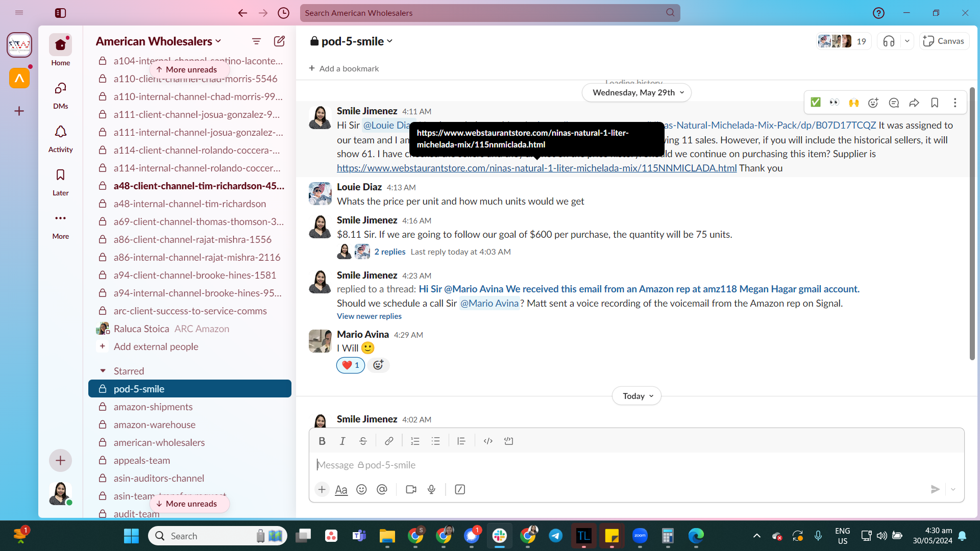The image size is (980, 551).
Task: Toggle the heart reaction on Mario's message
Action: [x=351, y=365]
